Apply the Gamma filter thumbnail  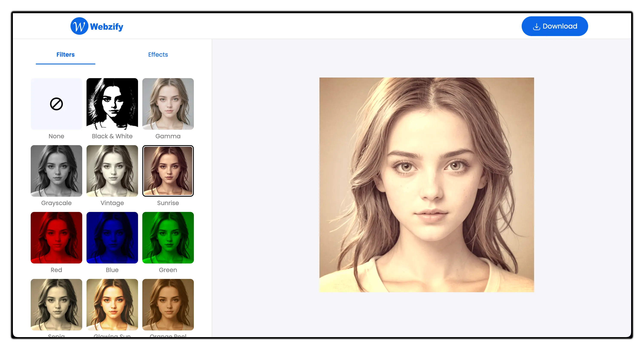click(168, 104)
